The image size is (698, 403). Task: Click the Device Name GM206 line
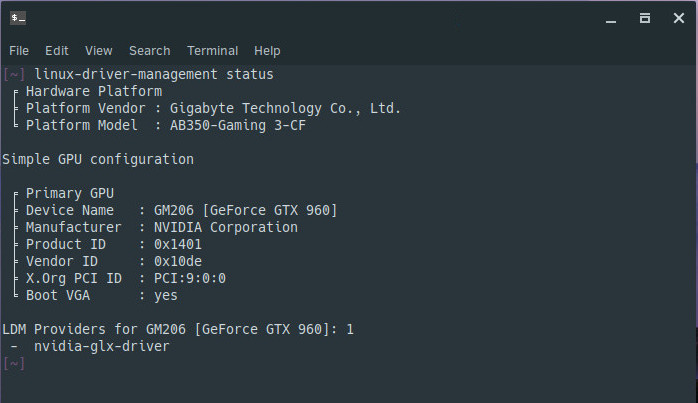tap(180, 210)
